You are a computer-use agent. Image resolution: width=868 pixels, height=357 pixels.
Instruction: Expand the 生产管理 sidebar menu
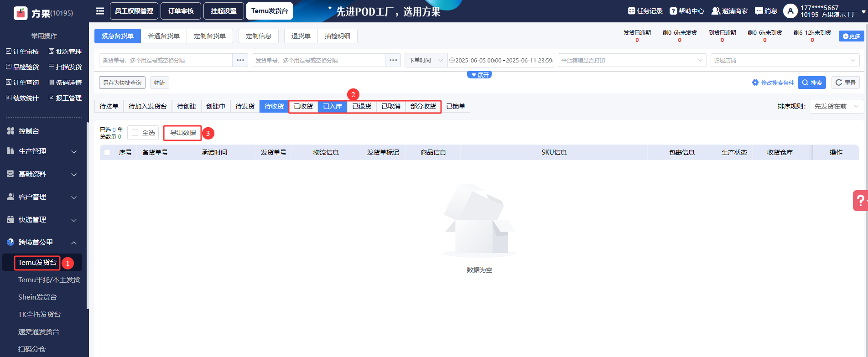pos(42,151)
